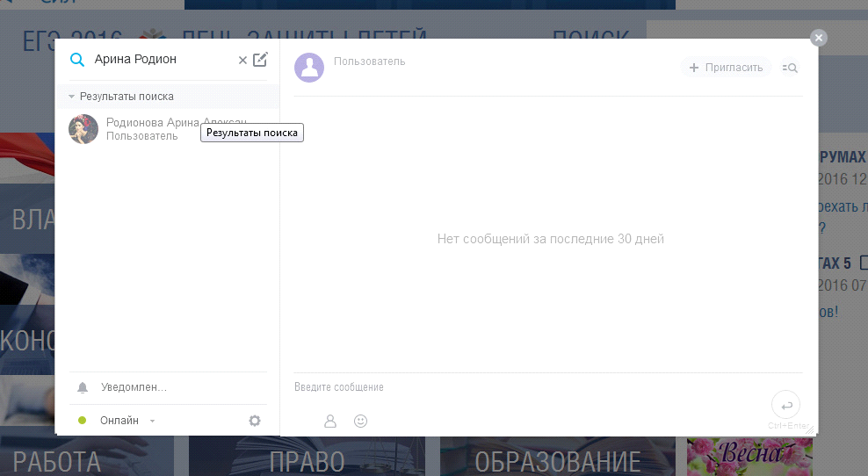Click the compose new message icon
The width and height of the screenshot is (868, 476).
click(x=260, y=60)
